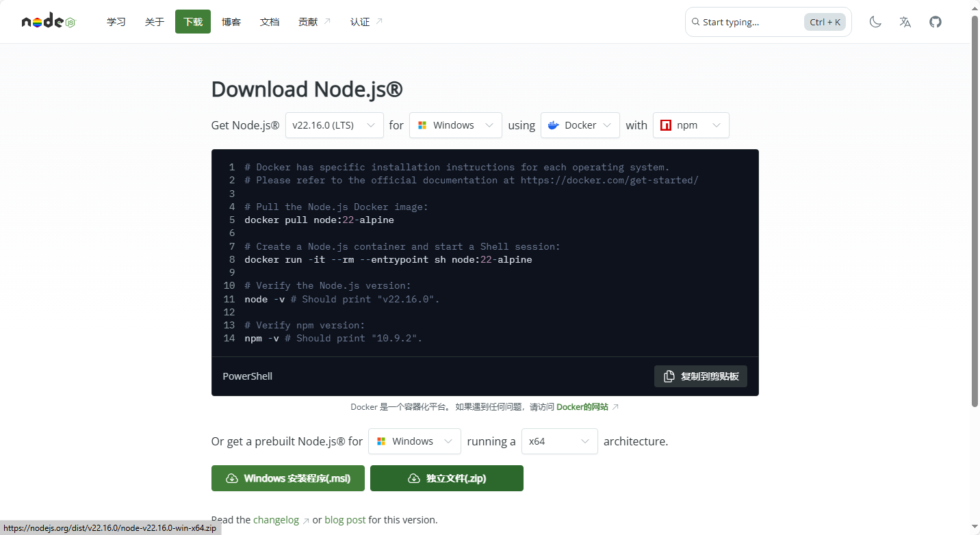Download 独立文件(.zip)
980x535 pixels.
pyautogui.click(x=447, y=478)
